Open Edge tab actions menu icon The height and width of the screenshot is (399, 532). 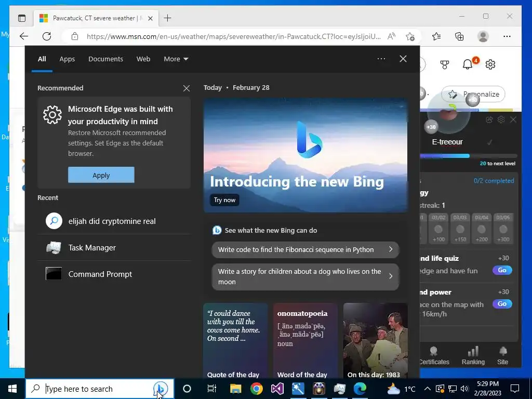pos(22,18)
